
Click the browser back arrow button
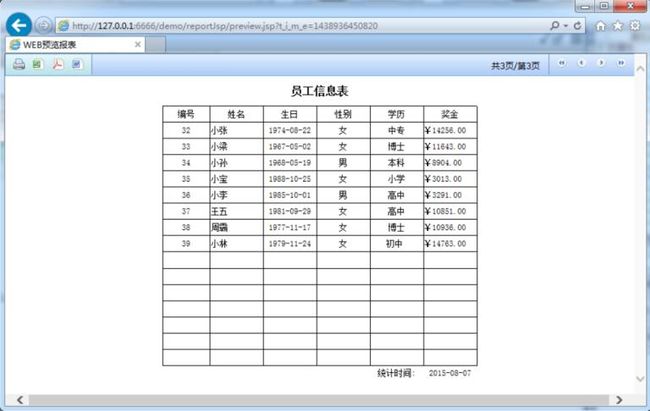tap(19, 25)
